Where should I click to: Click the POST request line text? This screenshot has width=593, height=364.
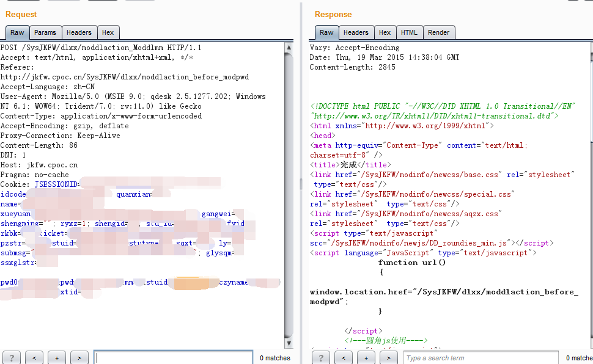point(101,48)
